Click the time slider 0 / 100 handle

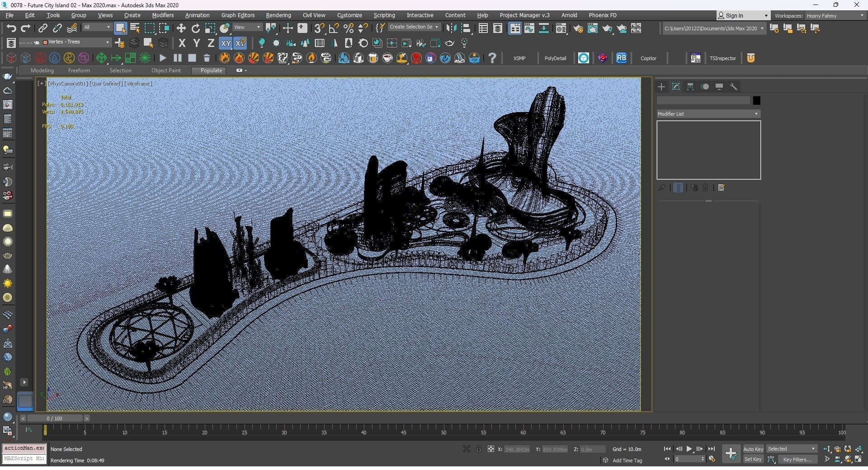[x=55, y=418]
